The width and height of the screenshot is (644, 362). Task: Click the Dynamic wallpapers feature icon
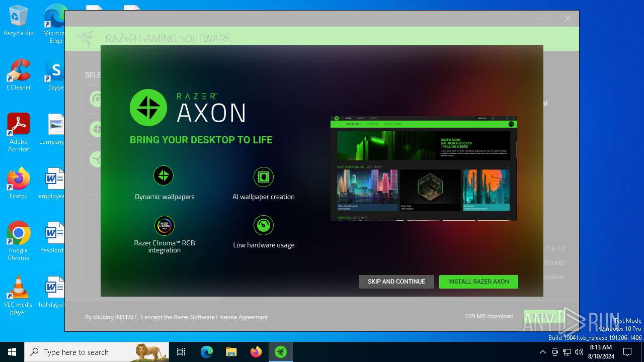(x=164, y=175)
